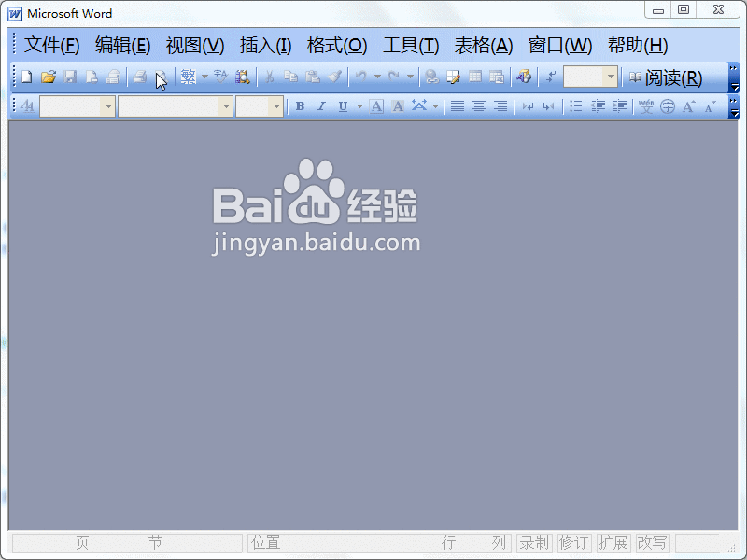
Task: Open the 格式(O) menu
Action: point(337,45)
